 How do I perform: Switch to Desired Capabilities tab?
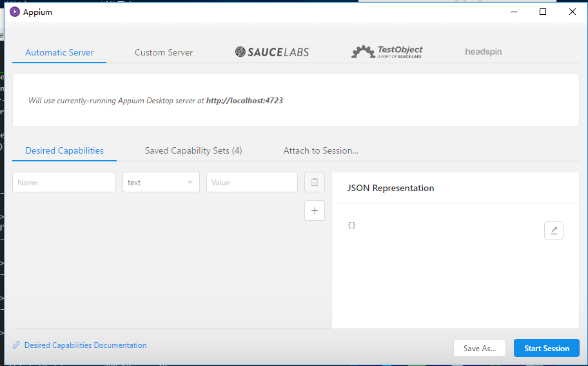click(x=64, y=150)
